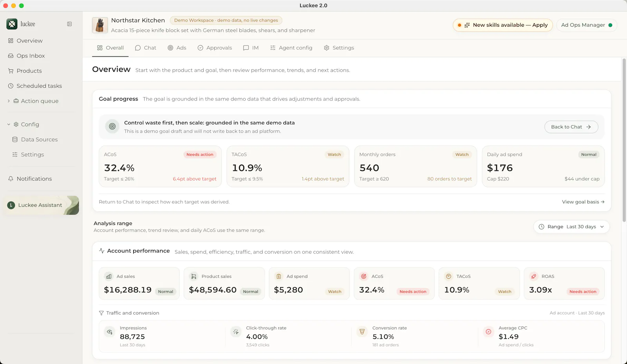Follow the View goal basis link

point(583,202)
